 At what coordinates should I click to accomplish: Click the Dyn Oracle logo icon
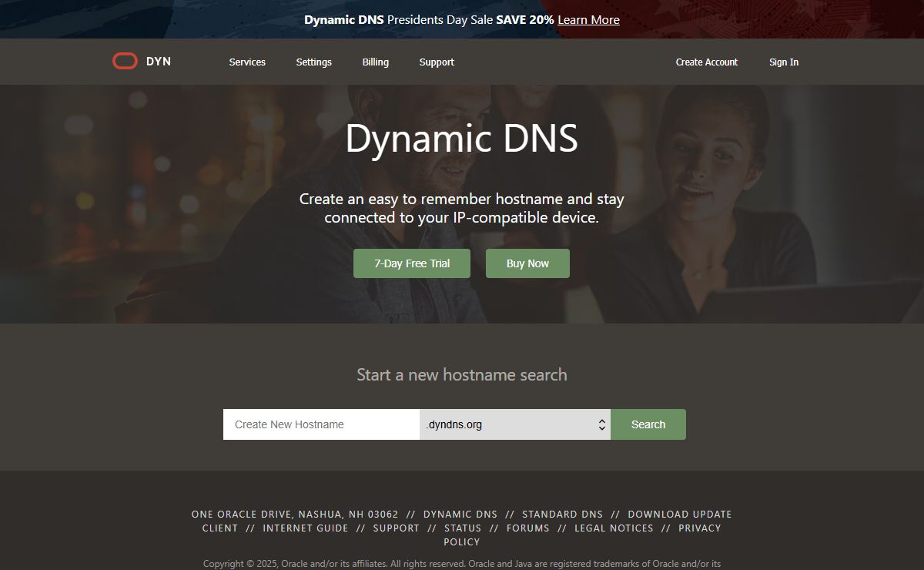tap(125, 62)
